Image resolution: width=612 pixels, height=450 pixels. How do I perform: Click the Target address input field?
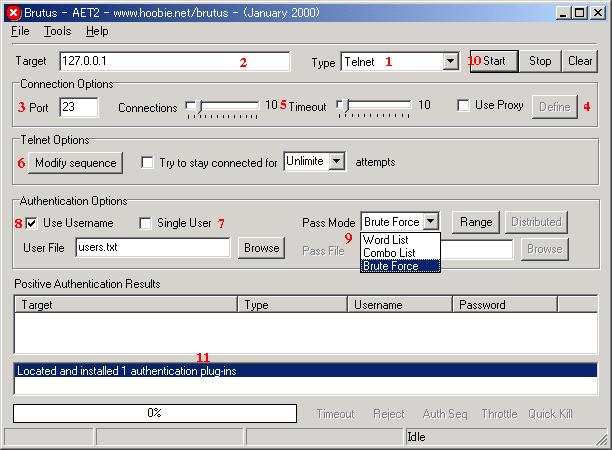click(x=175, y=61)
